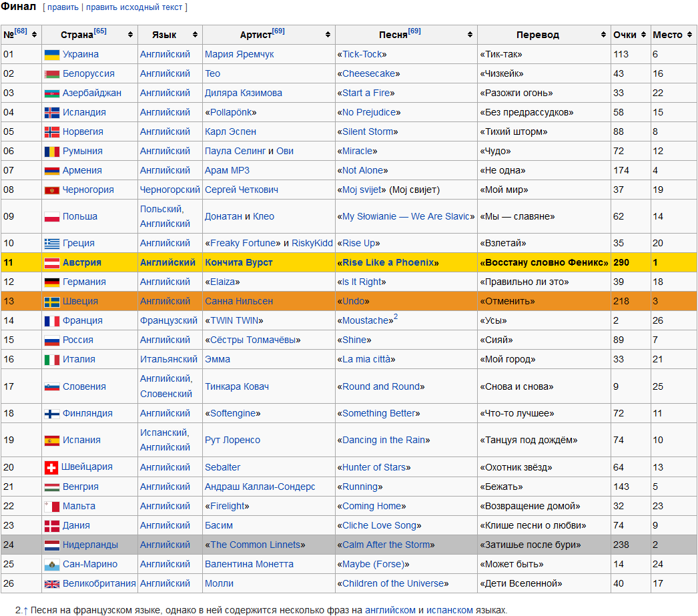The image size is (698, 616).
Task: Click the Belarus flag icon
Action: [x=52, y=74]
